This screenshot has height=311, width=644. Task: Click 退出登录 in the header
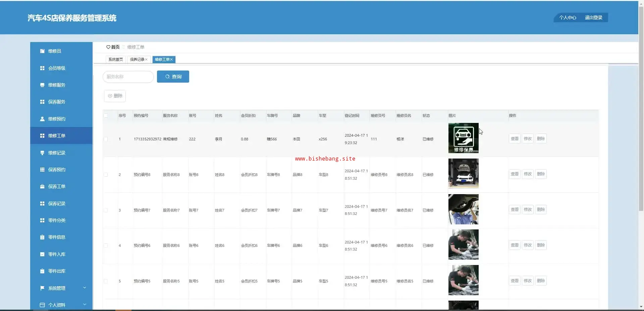tap(593, 17)
